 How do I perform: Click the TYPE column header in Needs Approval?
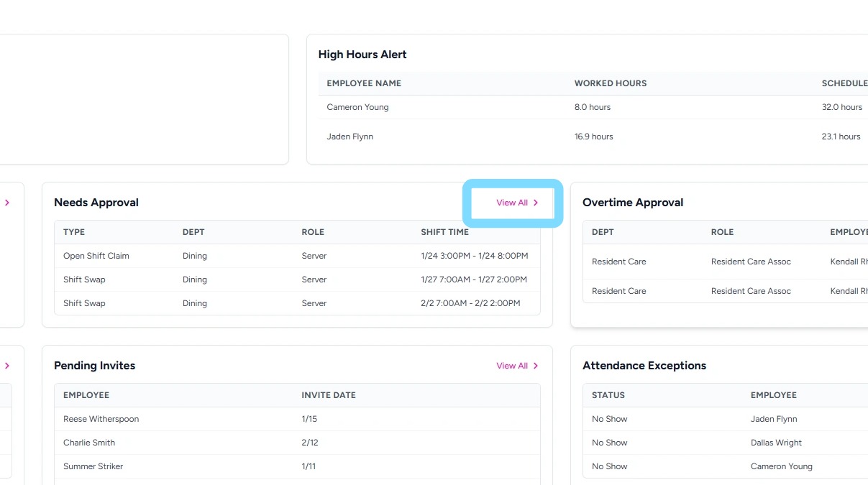74,232
